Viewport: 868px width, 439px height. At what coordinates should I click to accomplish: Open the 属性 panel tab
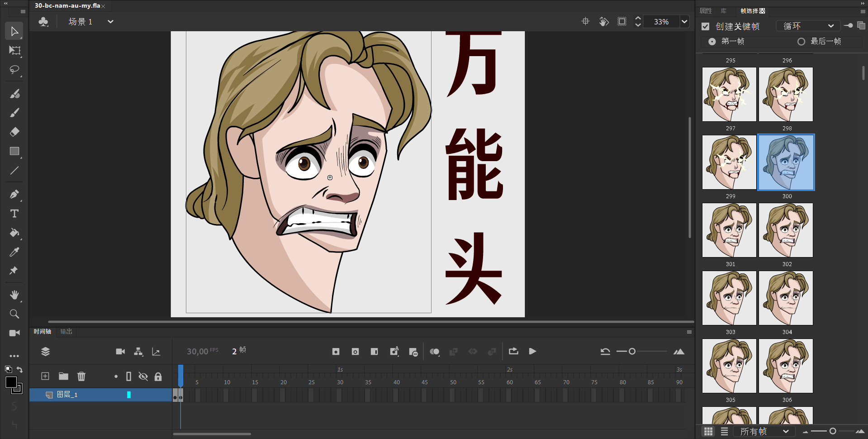tap(706, 11)
